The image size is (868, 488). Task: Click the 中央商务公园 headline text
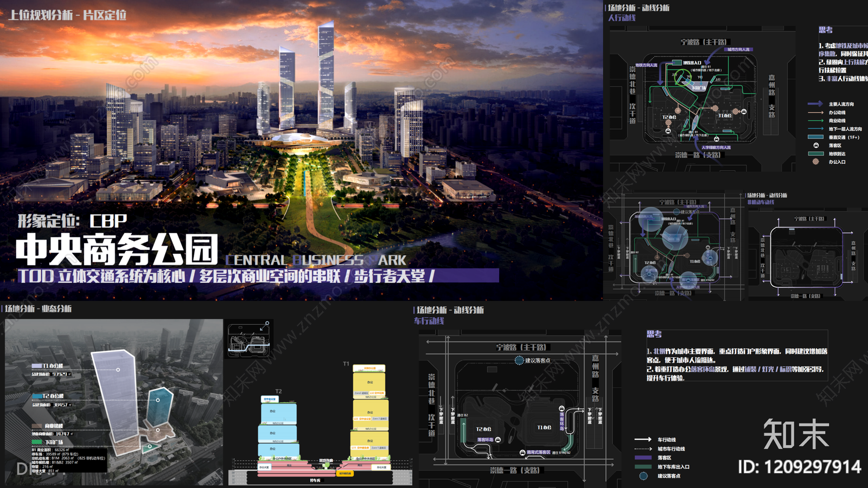(x=117, y=250)
